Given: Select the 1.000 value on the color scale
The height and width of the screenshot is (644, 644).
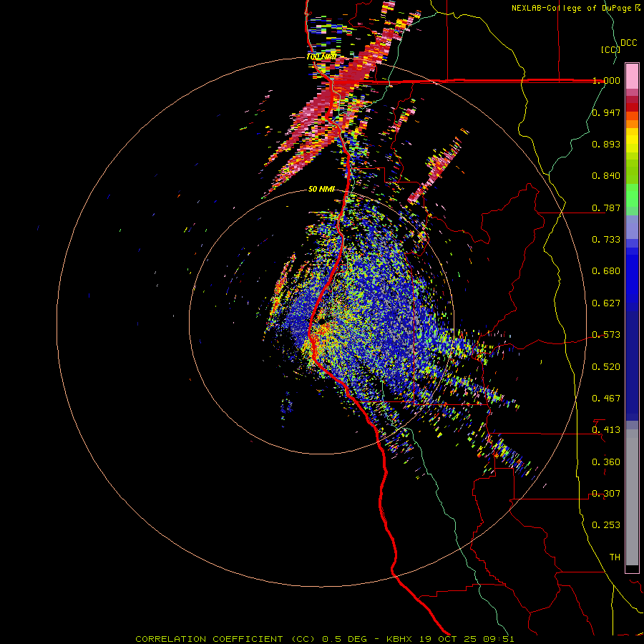Looking at the screenshot, I should click(606, 80).
